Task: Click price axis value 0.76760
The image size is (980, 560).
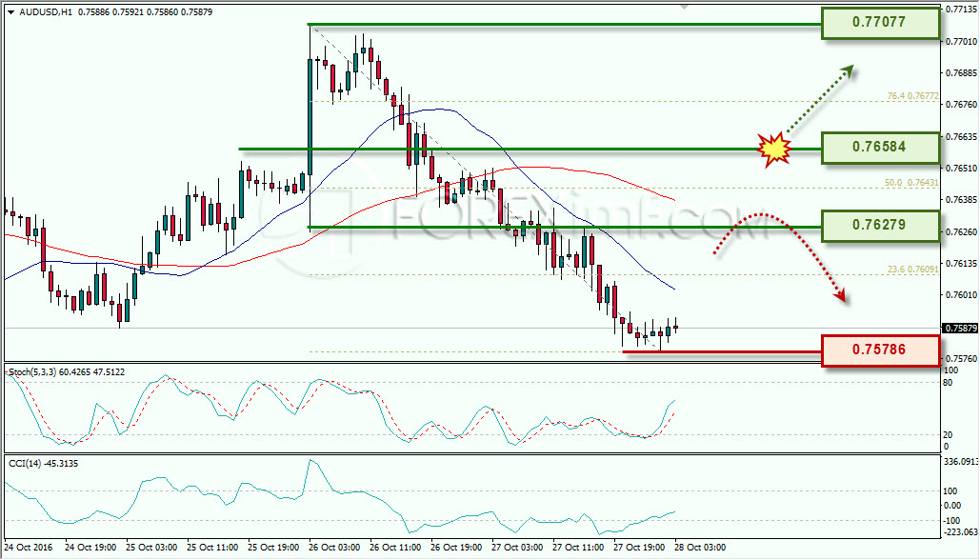Action: pos(961,105)
